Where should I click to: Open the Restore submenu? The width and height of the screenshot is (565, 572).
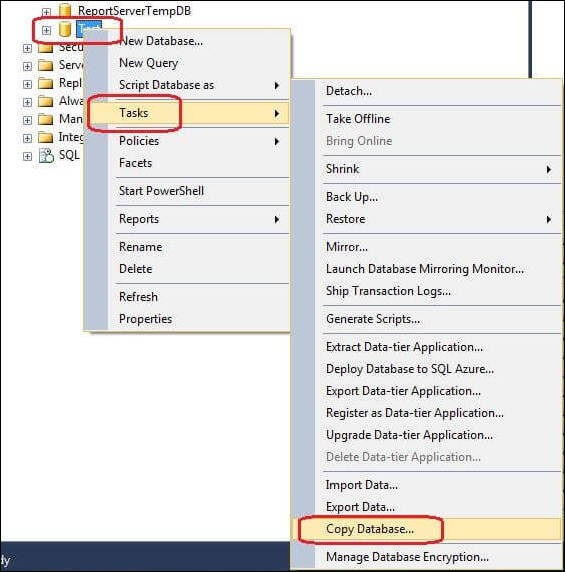coord(426,219)
